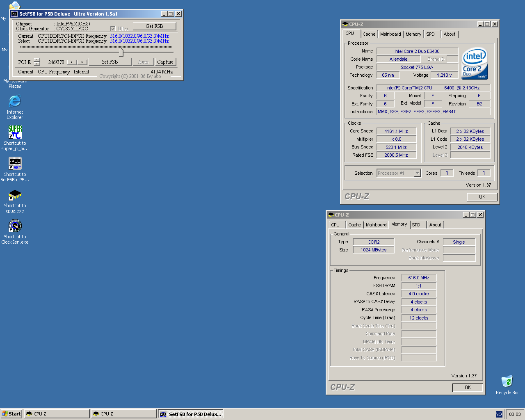Click the memory Size value 1024 MBytes
This screenshot has height=420, width=525.
374,250
